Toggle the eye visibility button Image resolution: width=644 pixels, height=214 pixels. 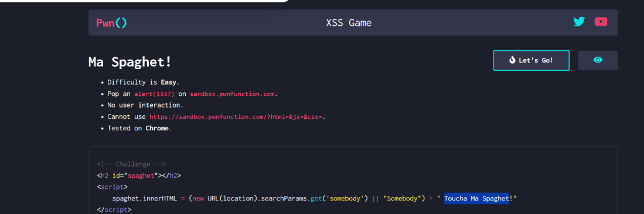pyautogui.click(x=598, y=60)
